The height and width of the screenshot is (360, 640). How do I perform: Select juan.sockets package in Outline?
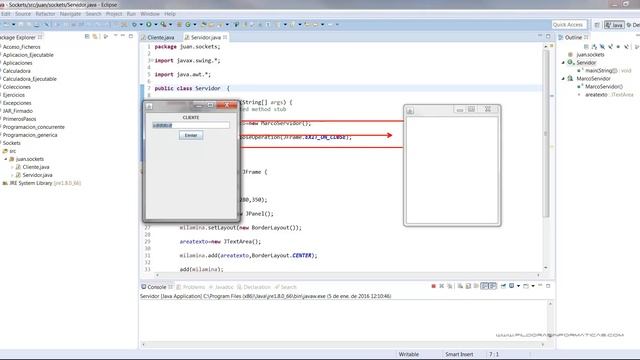click(x=586, y=55)
